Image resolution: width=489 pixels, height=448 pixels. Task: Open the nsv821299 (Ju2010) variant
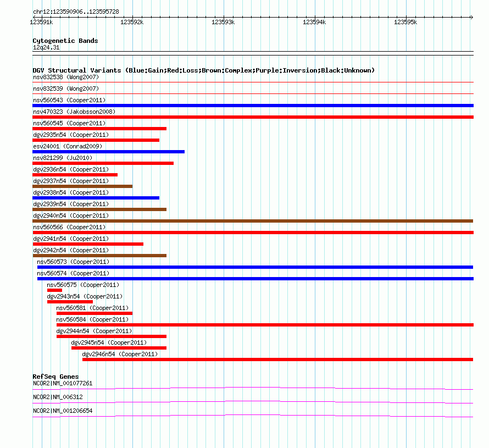pyautogui.click(x=63, y=158)
